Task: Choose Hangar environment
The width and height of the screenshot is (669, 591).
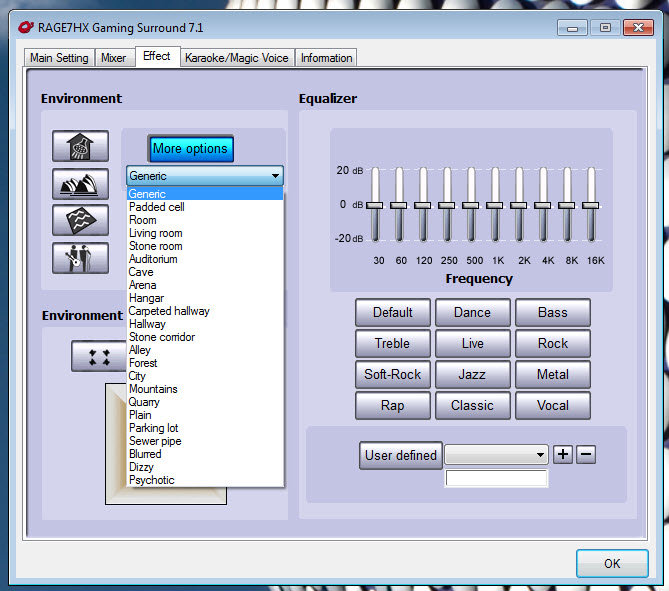Action: coord(205,298)
